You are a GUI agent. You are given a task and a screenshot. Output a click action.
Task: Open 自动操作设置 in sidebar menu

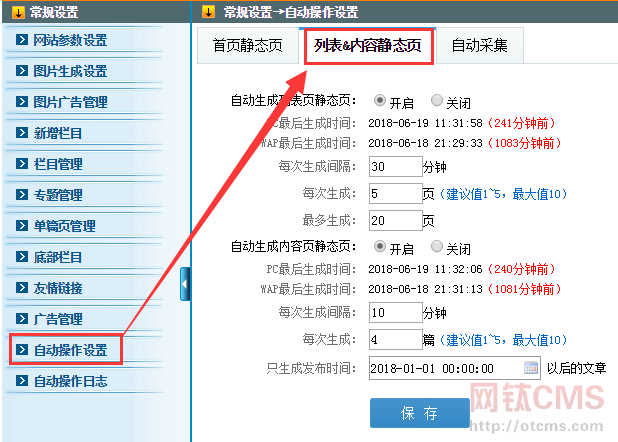pos(70,350)
